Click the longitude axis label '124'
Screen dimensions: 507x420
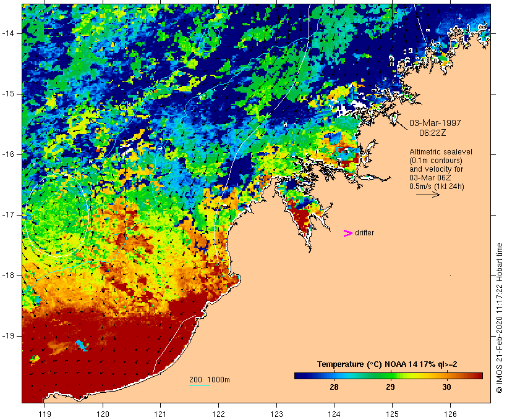pos(334,414)
